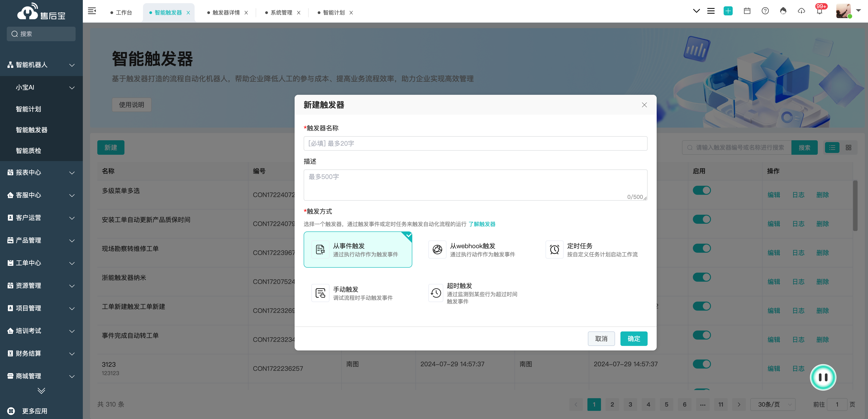This screenshot has height=419, width=868.
Task: Click the sidebar 搜索 box
Action: [41, 34]
